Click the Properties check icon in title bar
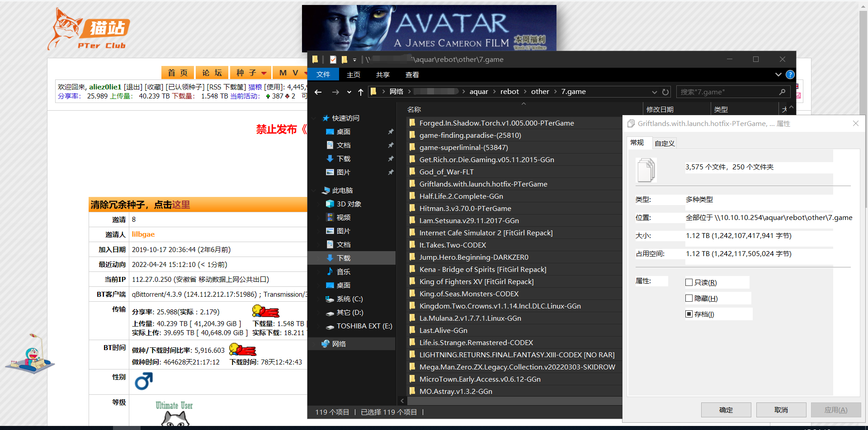Viewport: 868px width, 430px height. click(333, 59)
